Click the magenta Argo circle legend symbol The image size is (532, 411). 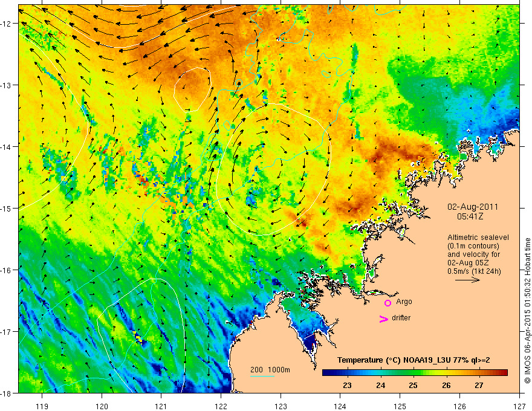click(x=388, y=303)
